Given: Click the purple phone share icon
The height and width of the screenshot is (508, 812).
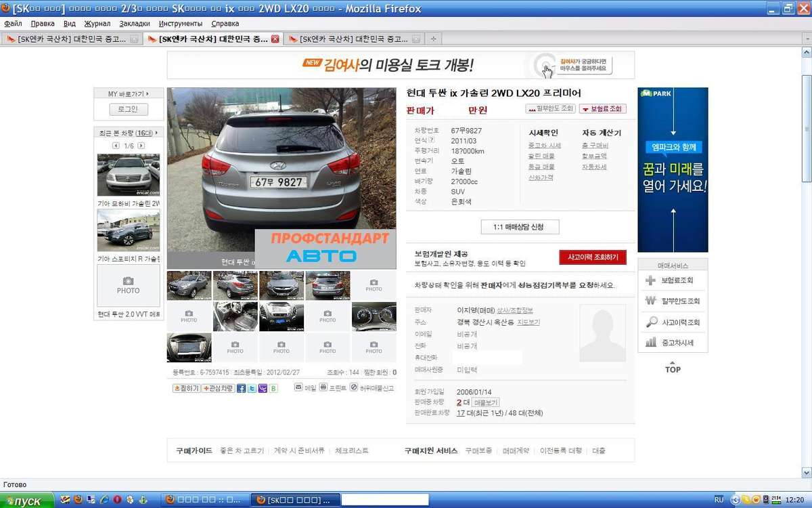Looking at the screenshot, I should point(263,389).
